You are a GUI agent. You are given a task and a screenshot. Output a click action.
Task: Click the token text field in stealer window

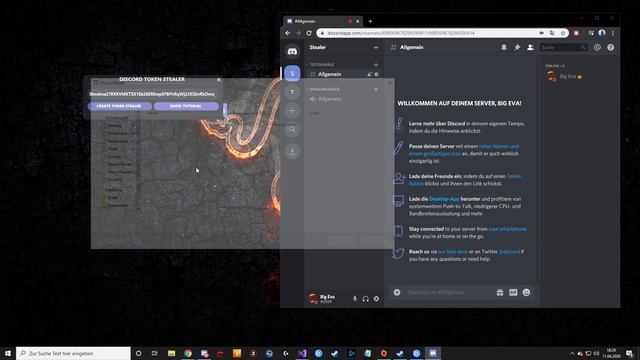click(x=152, y=94)
